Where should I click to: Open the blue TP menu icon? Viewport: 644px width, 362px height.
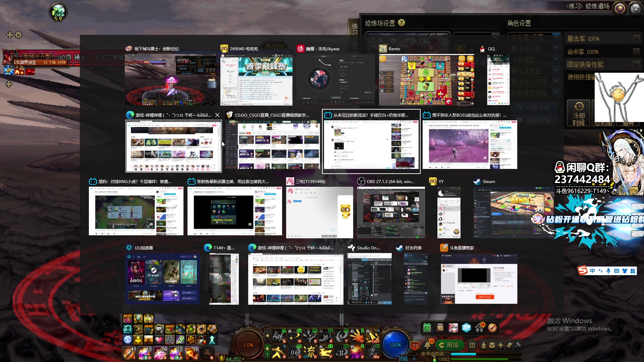pos(466,327)
